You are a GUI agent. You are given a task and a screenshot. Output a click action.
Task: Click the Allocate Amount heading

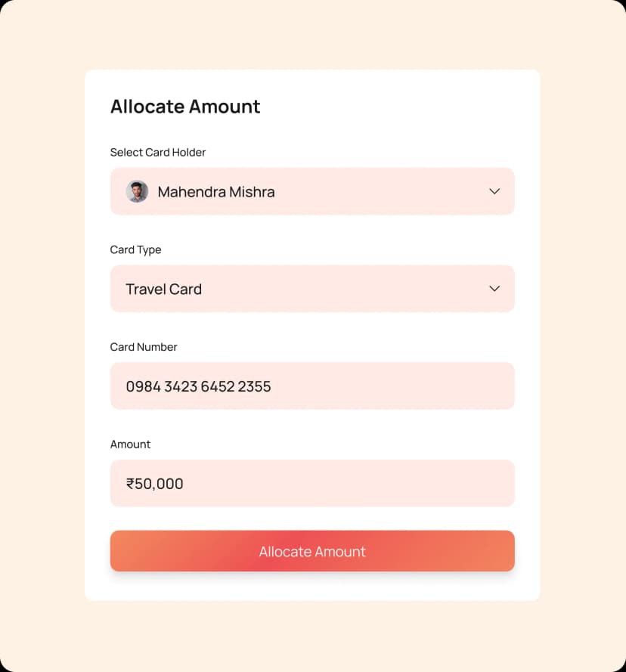click(x=185, y=107)
